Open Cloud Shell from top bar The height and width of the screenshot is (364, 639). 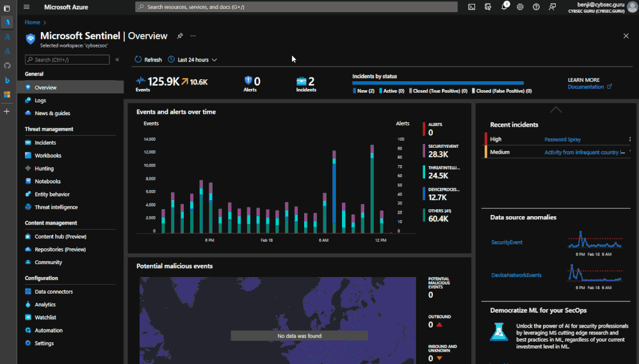coord(471,7)
